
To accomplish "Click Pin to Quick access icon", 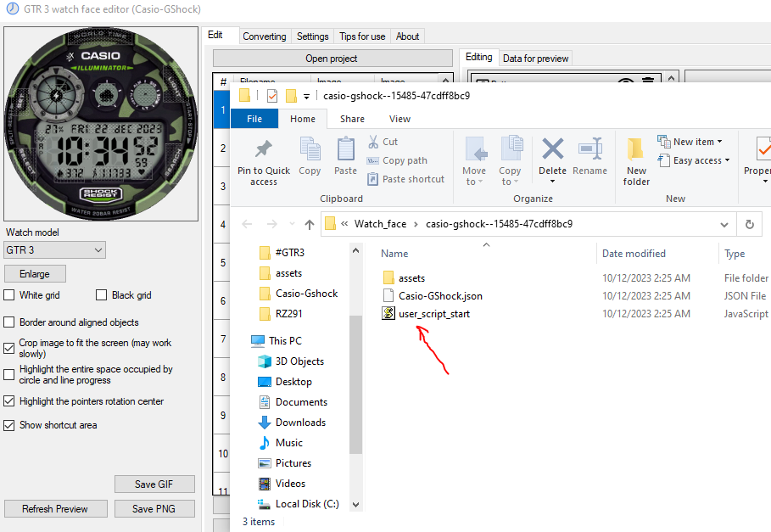I will click(264, 149).
